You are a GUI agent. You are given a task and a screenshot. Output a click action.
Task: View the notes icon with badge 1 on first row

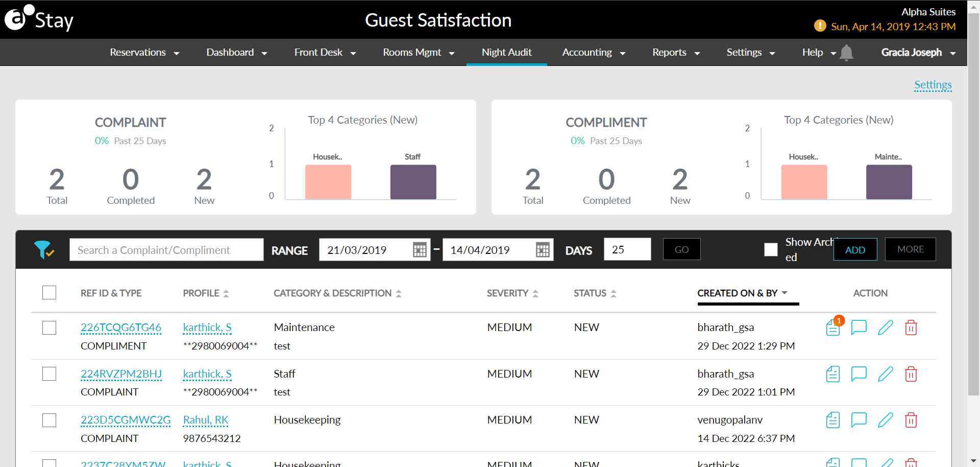point(832,328)
